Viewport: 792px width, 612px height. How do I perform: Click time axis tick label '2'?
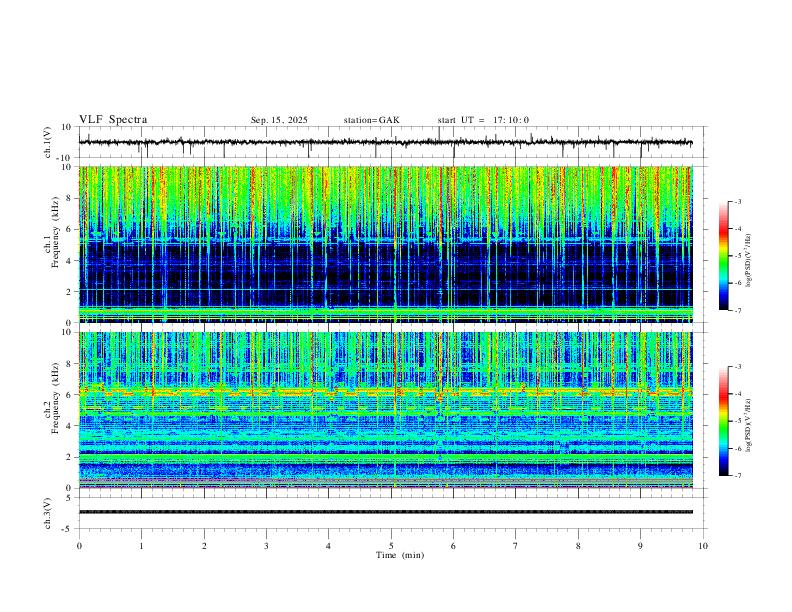pos(204,546)
